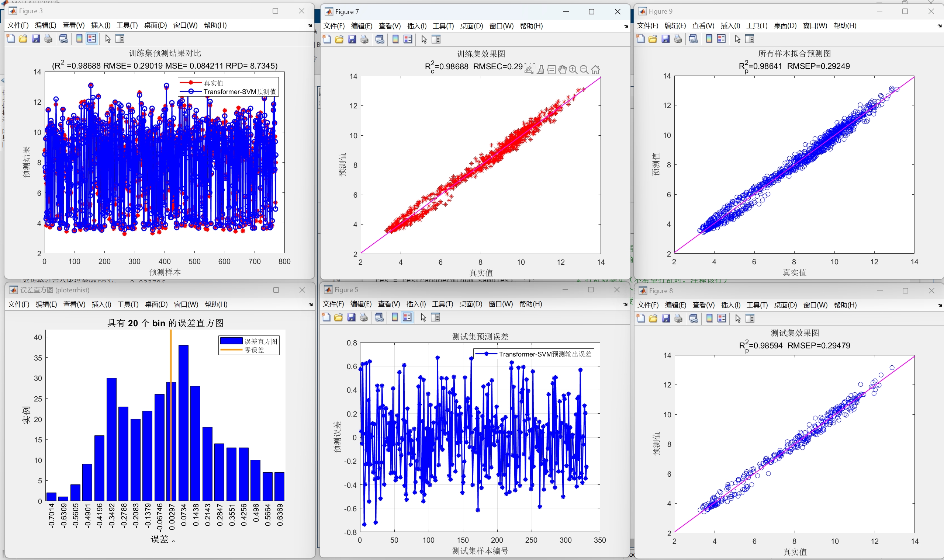Viewport: 944px width, 560px height.
Task: Click New Figure icon in Figure 7
Action: [x=327, y=39]
